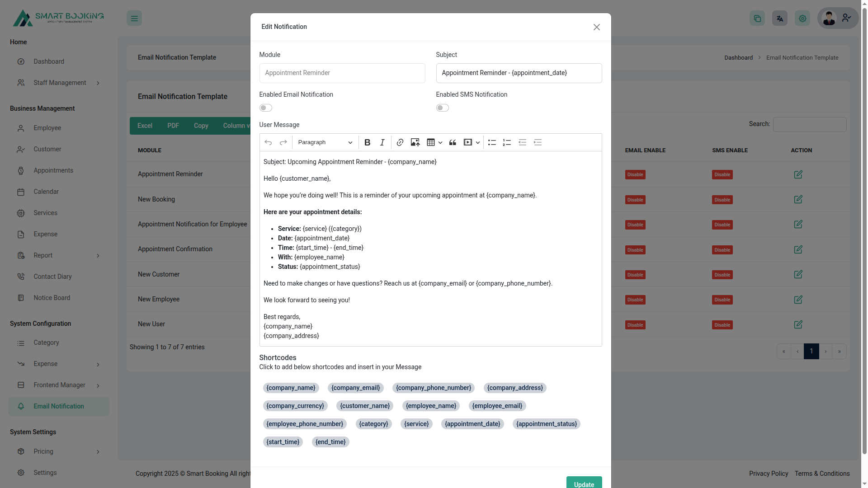Screen dimensions: 868x488
Task: Expand the Staff Management sidebar section
Action: click(x=59, y=83)
